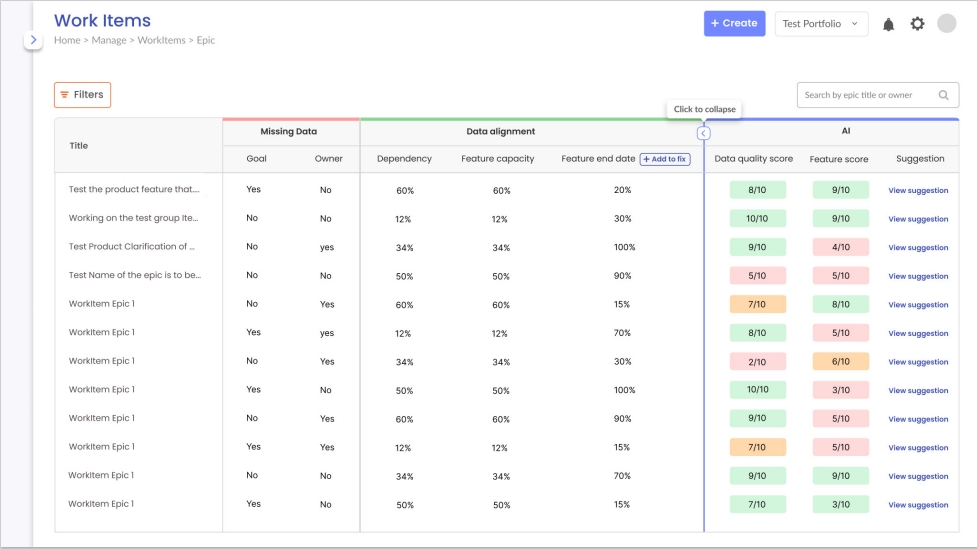Open the "Working on the test group" epic
The width and height of the screenshot is (977, 549).
133,218
